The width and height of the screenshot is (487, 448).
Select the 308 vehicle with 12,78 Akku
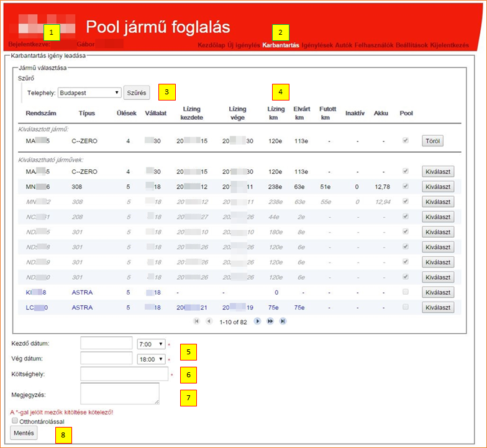pyautogui.click(x=437, y=186)
